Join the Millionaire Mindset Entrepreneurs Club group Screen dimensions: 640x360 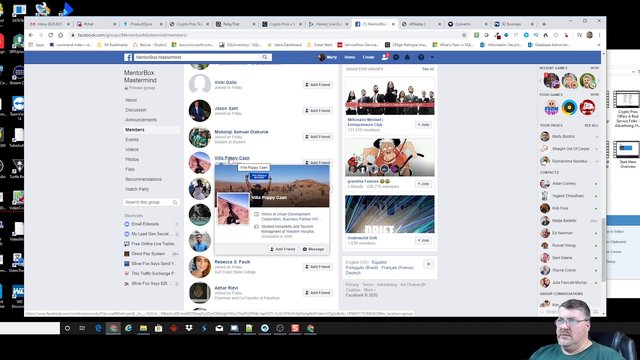[423, 124]
